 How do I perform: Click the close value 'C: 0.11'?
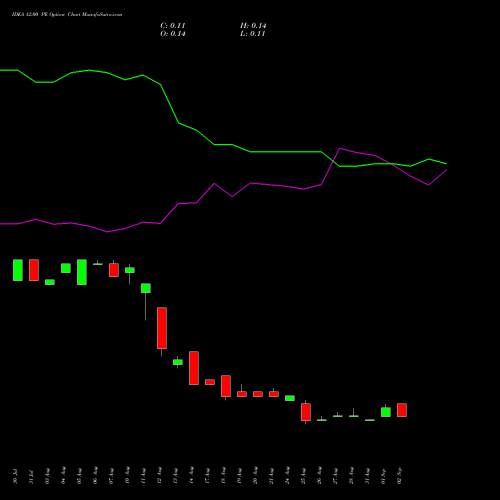tap(173, 26)
